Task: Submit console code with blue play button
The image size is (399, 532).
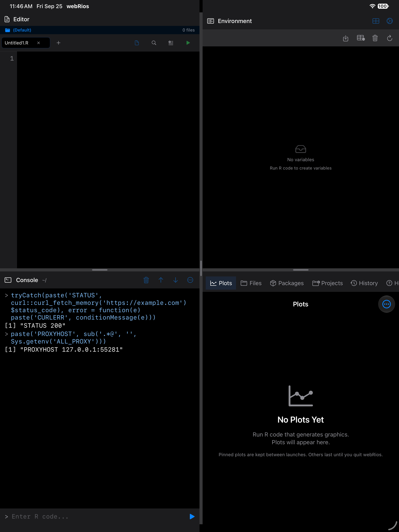Action: click(x=192, y=517)
